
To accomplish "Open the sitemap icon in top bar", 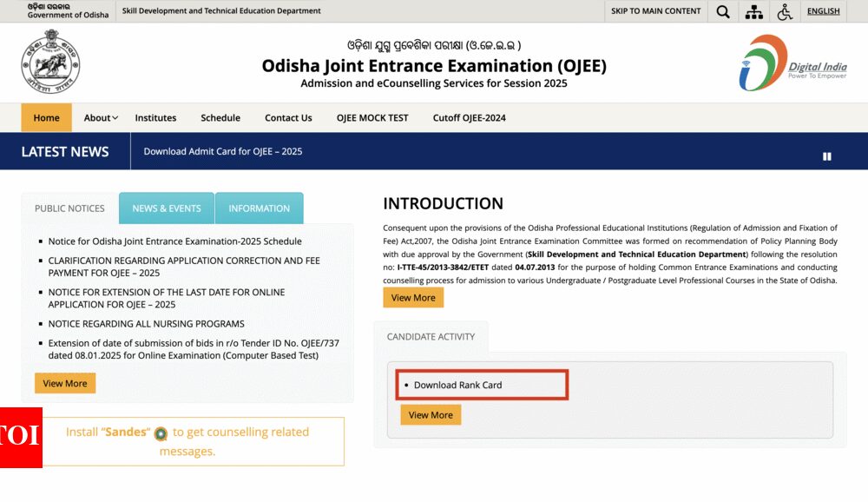I will coord(753,11).
